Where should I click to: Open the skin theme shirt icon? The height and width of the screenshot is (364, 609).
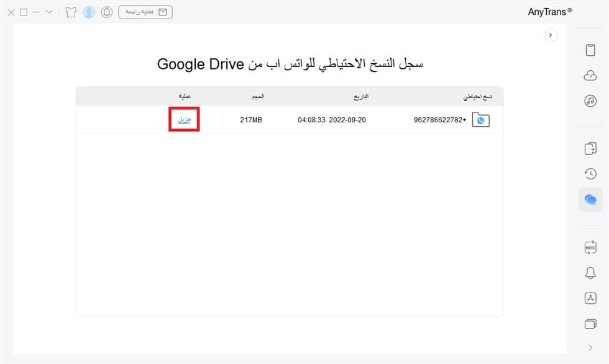(x=71, y=12)
